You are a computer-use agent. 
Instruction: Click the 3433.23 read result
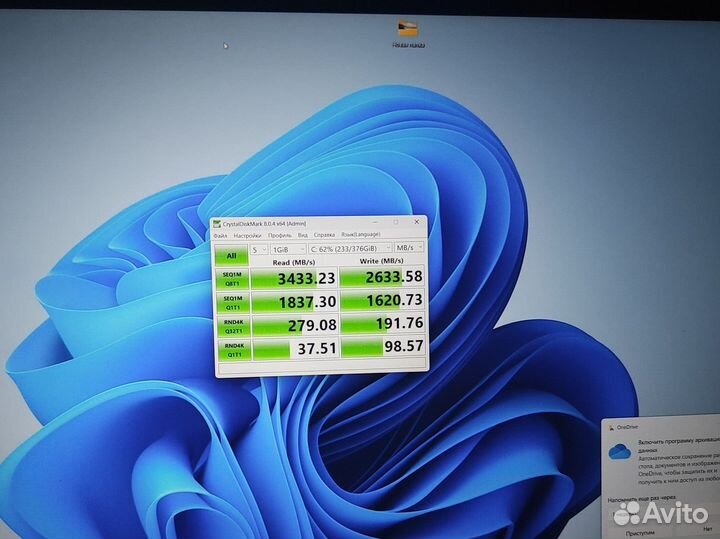[x=294, y=278]
